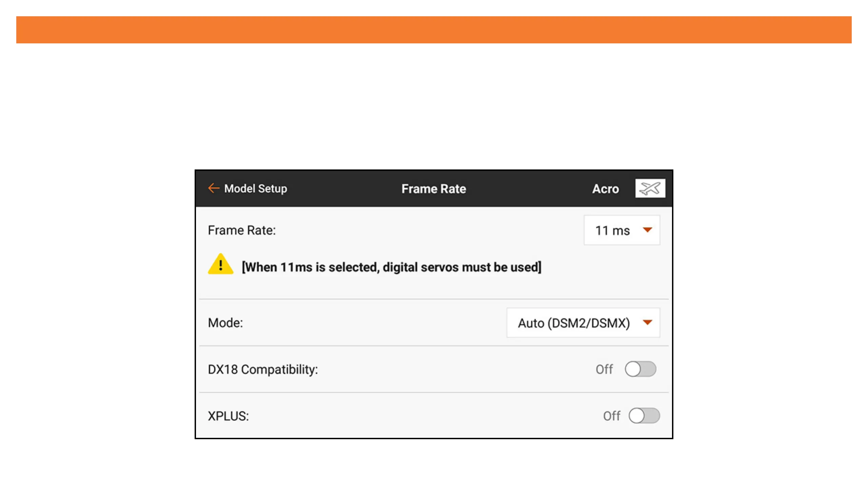Click the Acro model name label
Screen dimensions: 868x488
605,189
